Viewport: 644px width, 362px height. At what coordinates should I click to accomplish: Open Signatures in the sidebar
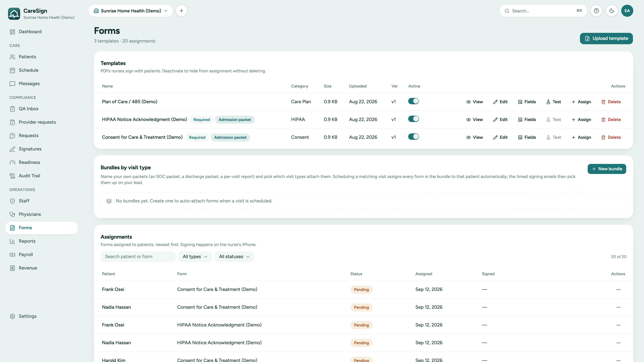[41, 149]
